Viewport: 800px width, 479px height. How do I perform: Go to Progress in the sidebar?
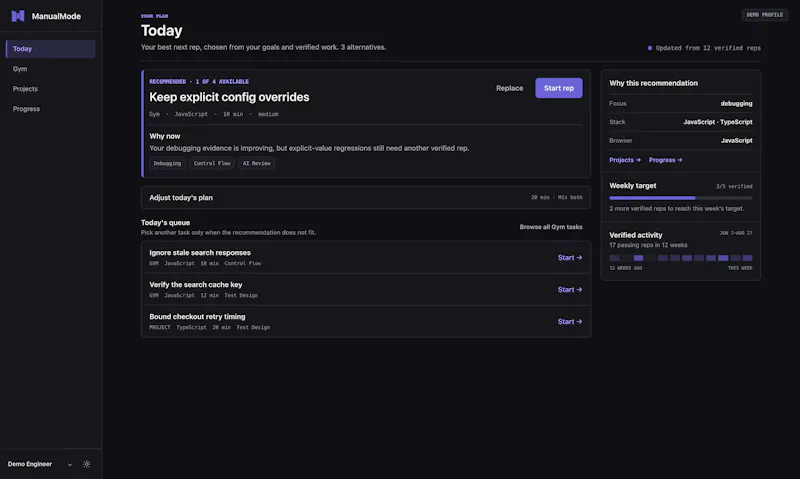click(51, 109)
